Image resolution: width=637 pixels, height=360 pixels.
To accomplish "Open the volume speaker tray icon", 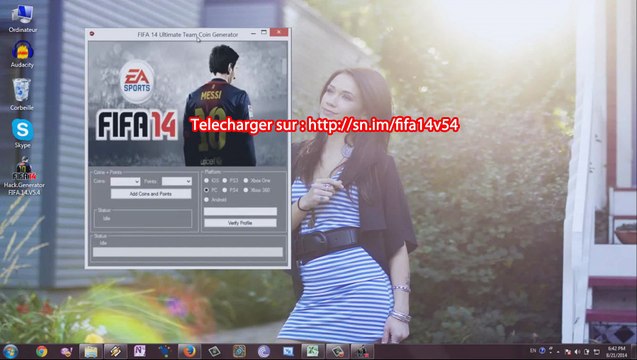I will pos(577,351).
